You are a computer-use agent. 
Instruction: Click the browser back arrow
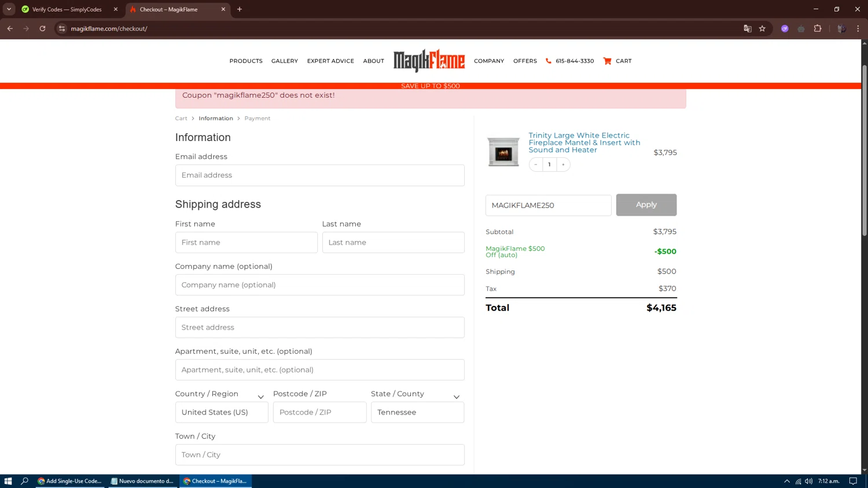click(x=10, y=28)
